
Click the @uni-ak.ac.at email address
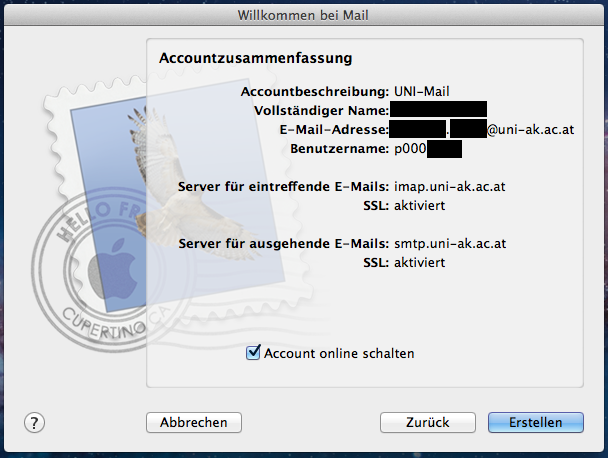click(530, 130)
